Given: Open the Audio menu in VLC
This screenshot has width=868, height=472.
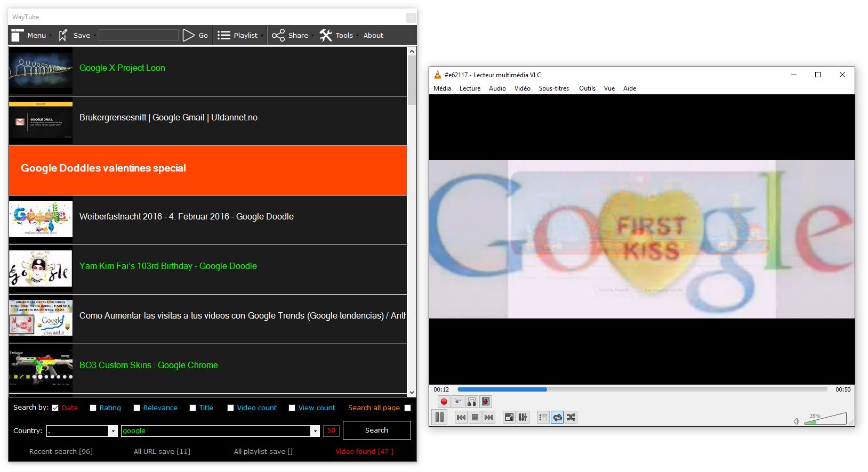Looking at the screenshot, I should tap(497, 88).
